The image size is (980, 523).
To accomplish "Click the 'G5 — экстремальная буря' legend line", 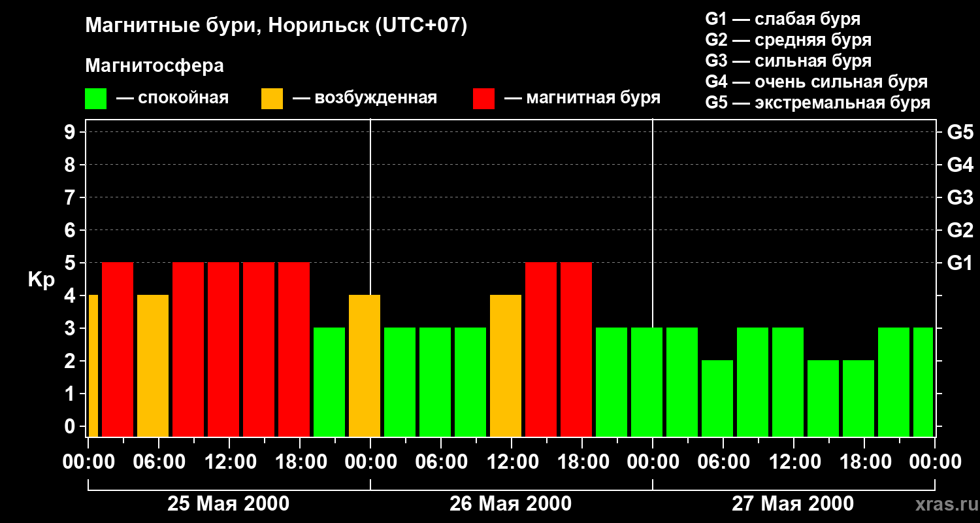I will [818, 103].
